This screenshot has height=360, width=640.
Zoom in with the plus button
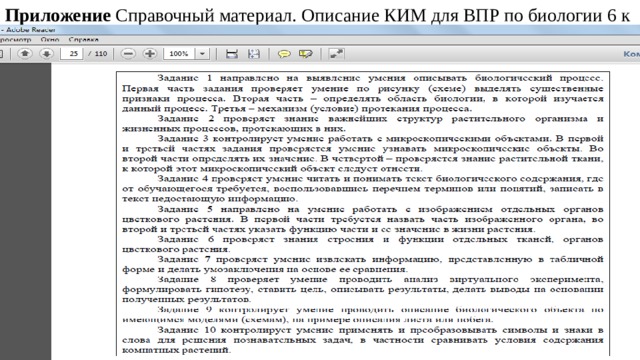click(150, 53)
